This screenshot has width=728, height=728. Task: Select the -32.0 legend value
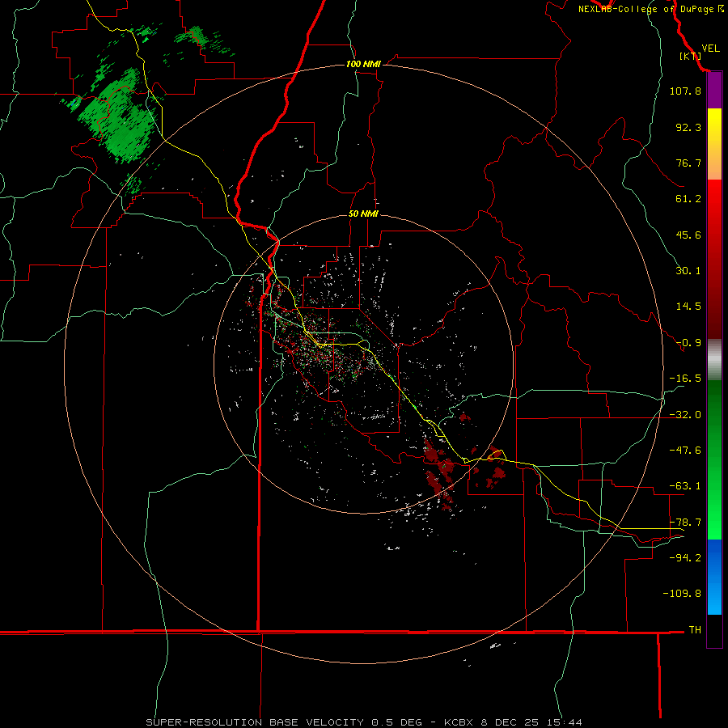pos(685,415)
